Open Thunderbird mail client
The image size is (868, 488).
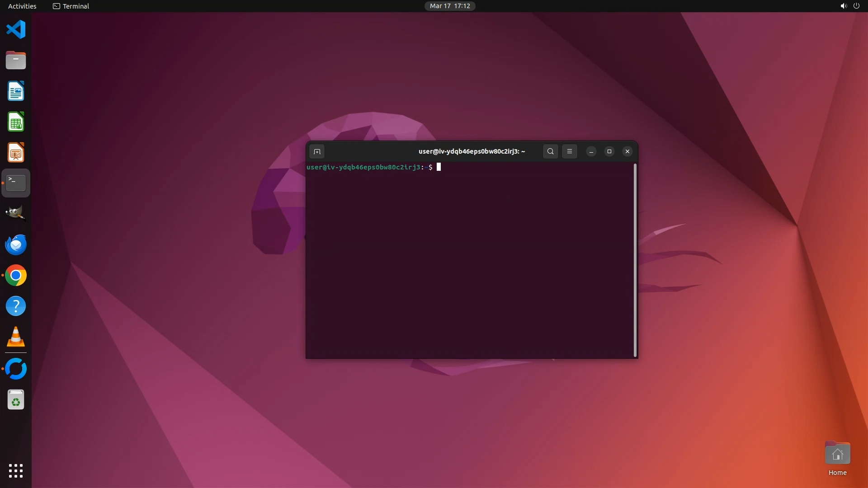point(16,244)
